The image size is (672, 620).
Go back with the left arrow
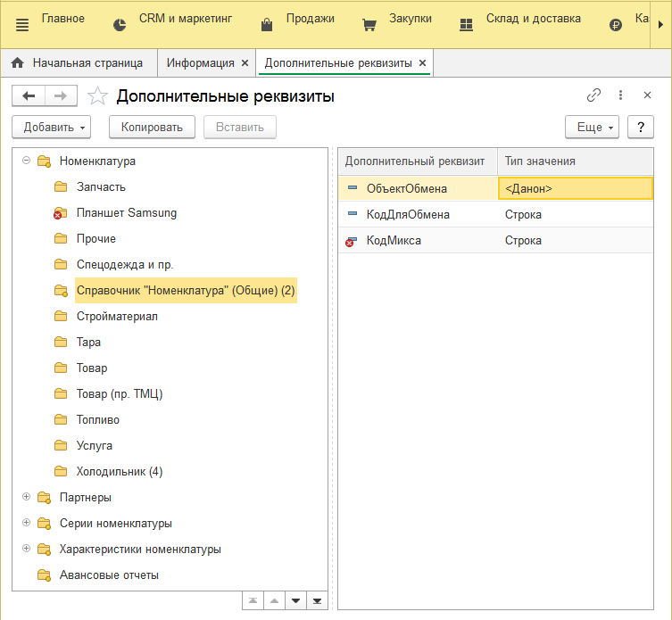[x=29, y=96]
